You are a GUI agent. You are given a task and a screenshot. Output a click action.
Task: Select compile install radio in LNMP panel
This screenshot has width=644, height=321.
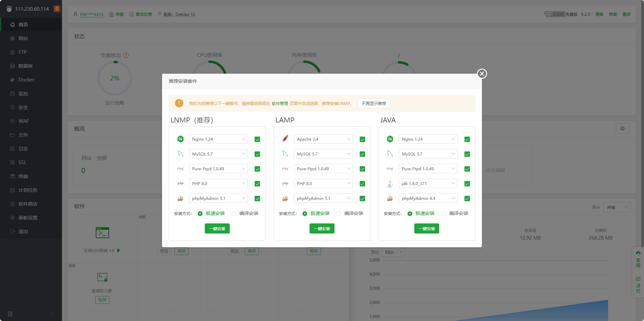[x=234, y=214]
